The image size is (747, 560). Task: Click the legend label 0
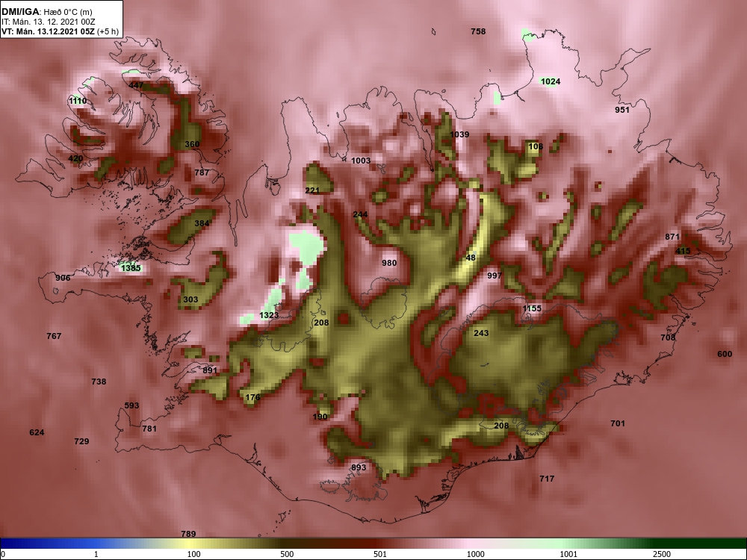3,554
